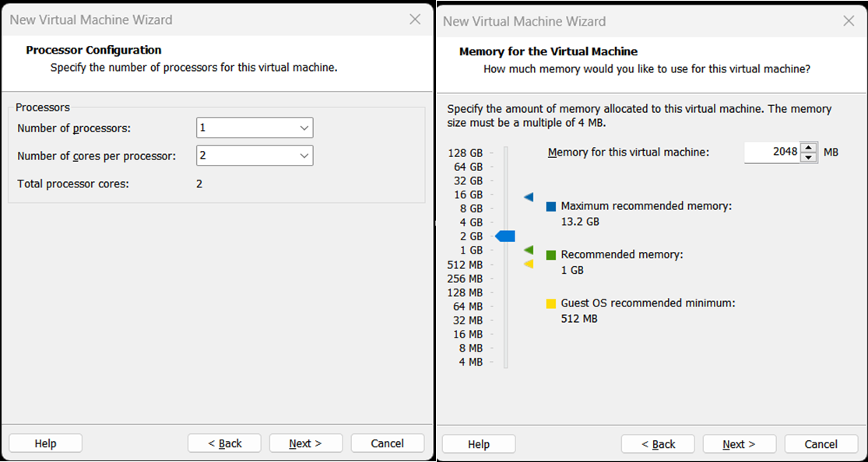Click the 64 MB label on memory scale
Screen dimensions: 868x462
[x=468, y=306]
